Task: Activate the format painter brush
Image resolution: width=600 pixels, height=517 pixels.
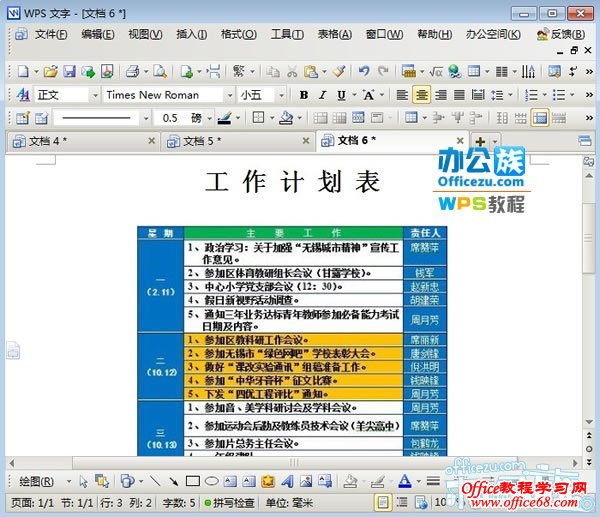Action: click(x=339, y=72)
